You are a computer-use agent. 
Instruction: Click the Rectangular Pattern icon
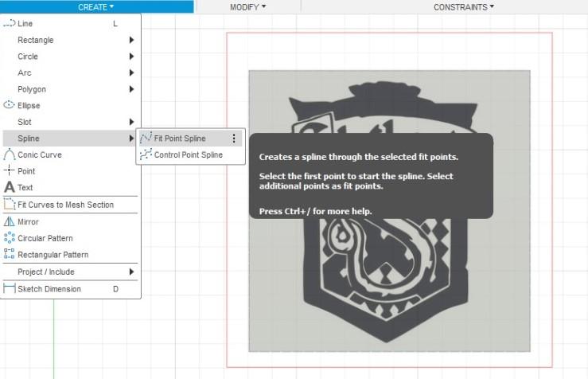pos(9,254)
